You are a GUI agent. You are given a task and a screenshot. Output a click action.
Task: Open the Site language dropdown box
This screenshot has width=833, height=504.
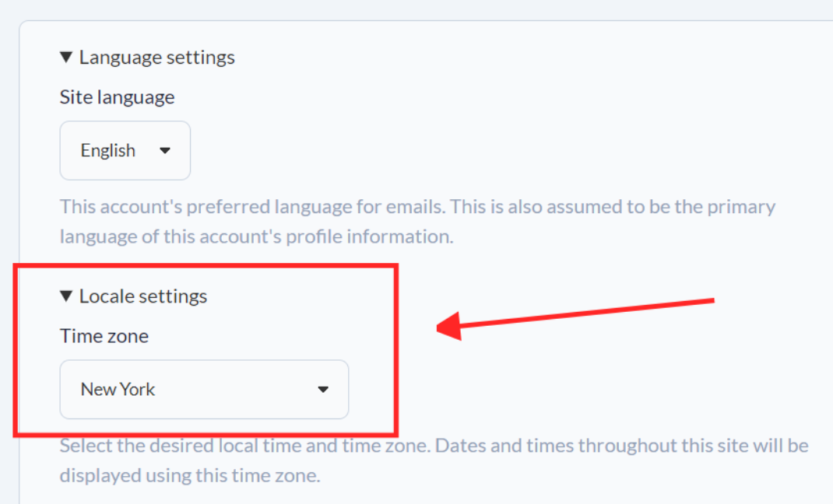(125, 150)
